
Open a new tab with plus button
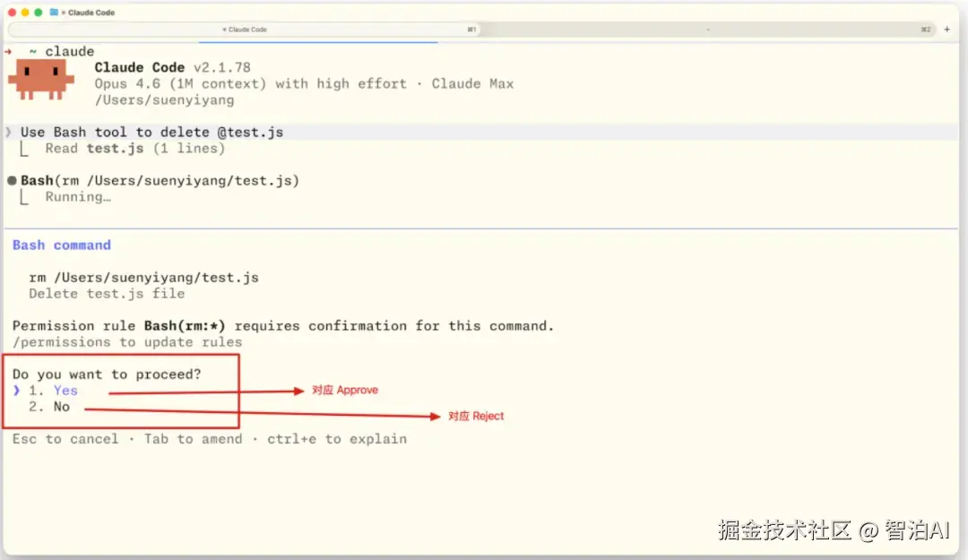point(947,29)
